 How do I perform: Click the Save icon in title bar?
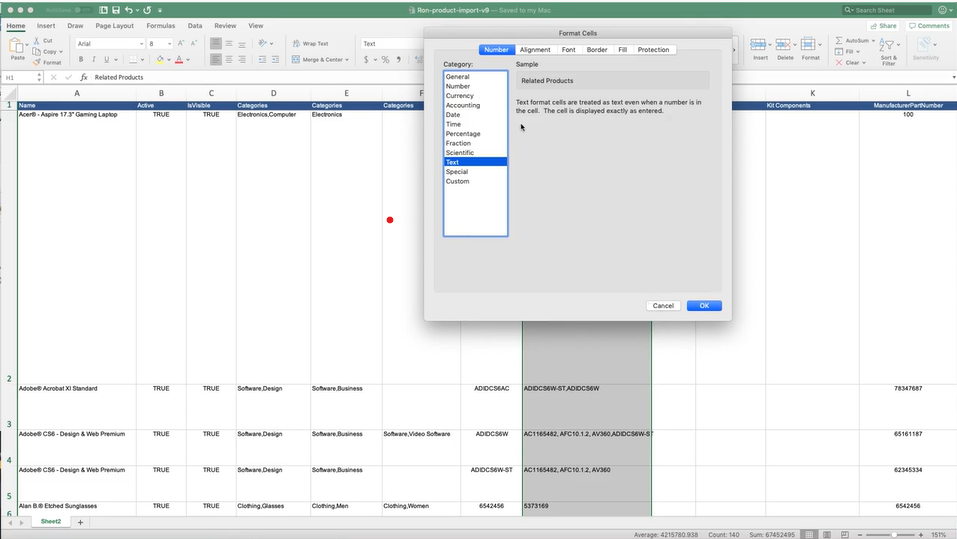pos(115,10)
